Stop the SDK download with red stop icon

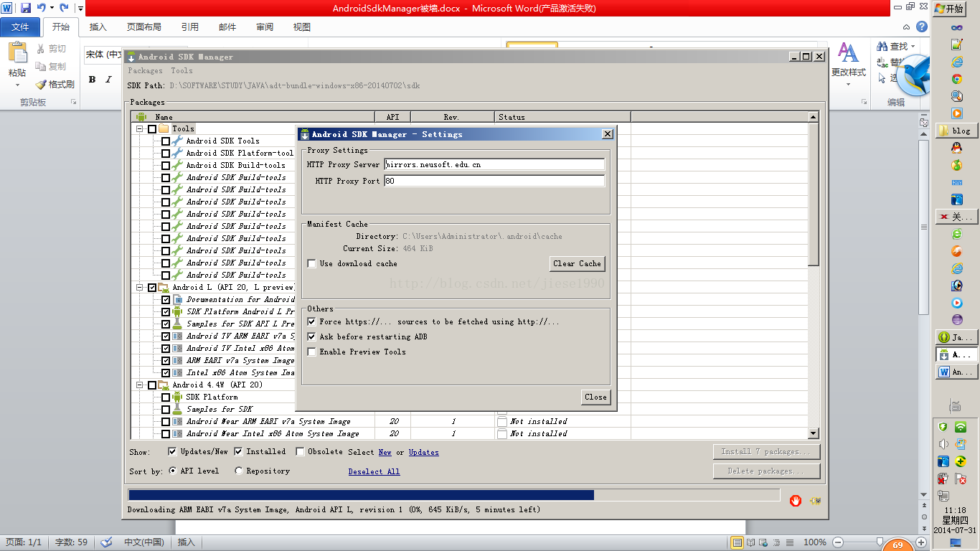click(796, 501)
